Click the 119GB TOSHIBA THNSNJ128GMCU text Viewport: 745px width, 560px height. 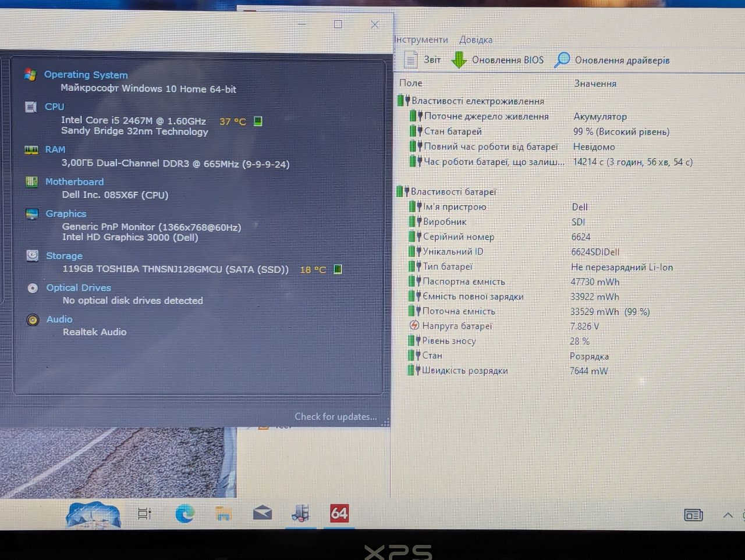tap(176, 269)
